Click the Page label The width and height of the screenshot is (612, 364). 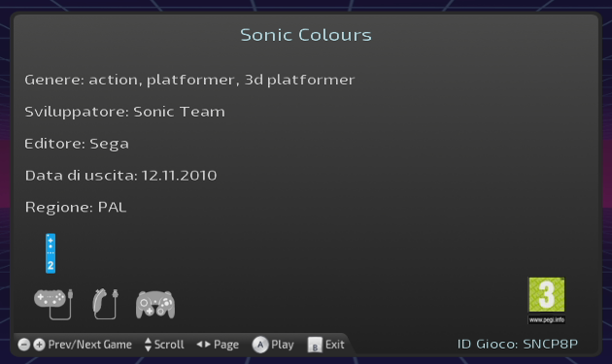[226, 345]
